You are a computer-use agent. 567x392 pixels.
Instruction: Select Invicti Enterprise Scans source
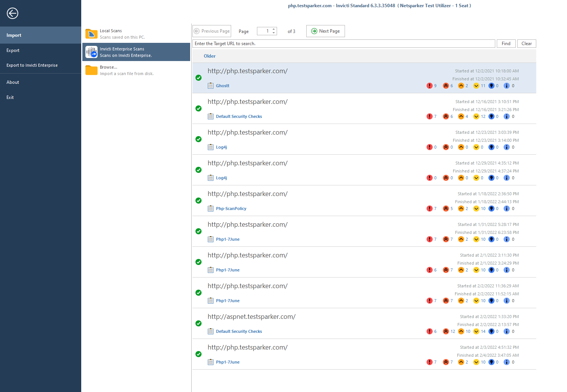point(136,52)
